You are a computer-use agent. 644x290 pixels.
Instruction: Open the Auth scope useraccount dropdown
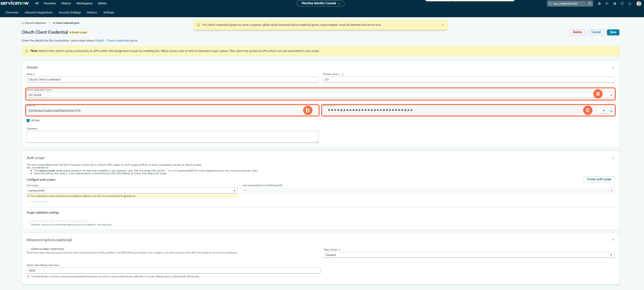[x=132, y=190]
